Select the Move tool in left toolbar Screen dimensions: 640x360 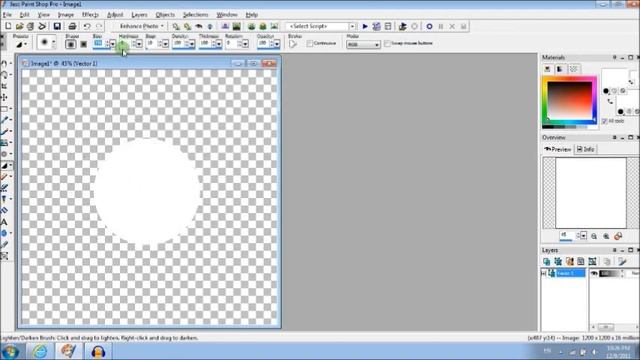[4, 98]
